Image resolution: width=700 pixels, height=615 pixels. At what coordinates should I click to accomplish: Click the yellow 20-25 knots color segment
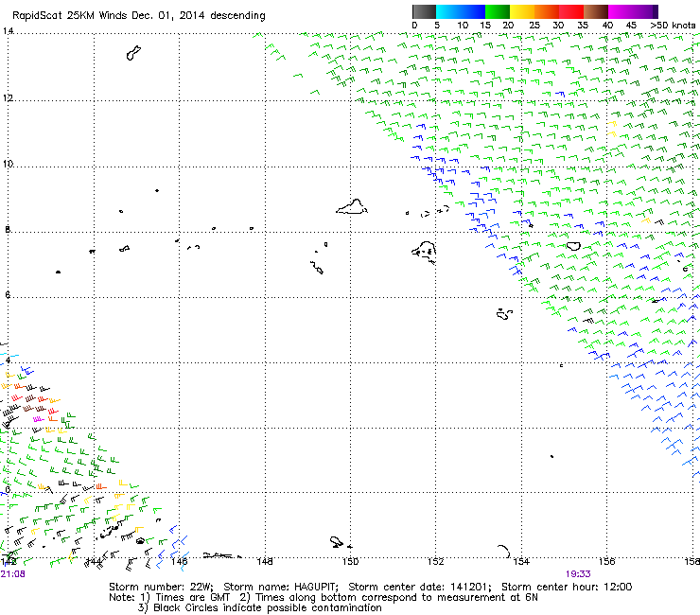click(x=522, y=11)
